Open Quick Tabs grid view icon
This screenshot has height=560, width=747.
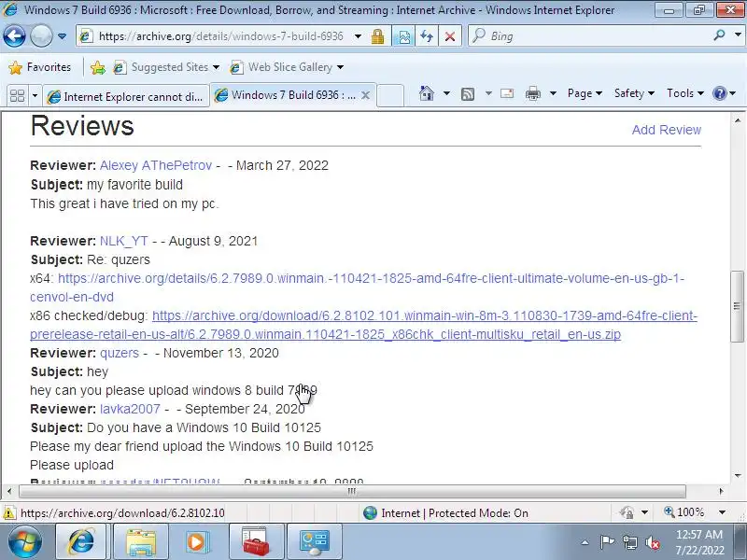click(17, 96)
